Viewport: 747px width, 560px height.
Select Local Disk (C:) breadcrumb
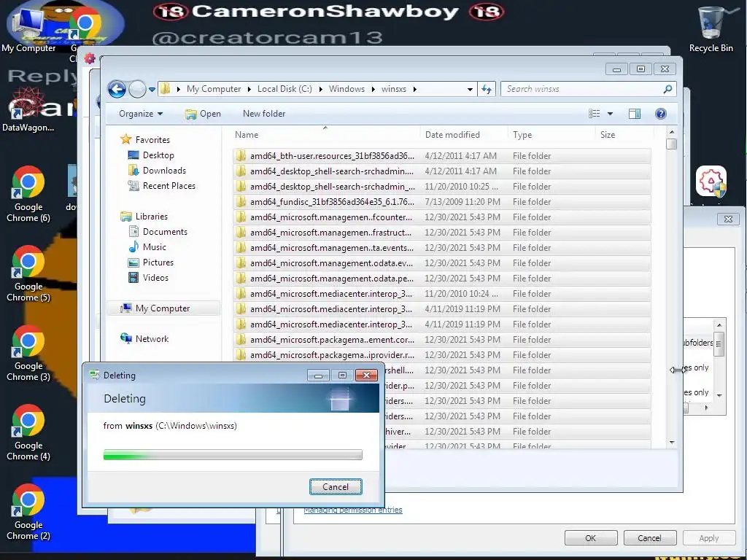click(x=285, y=89)
